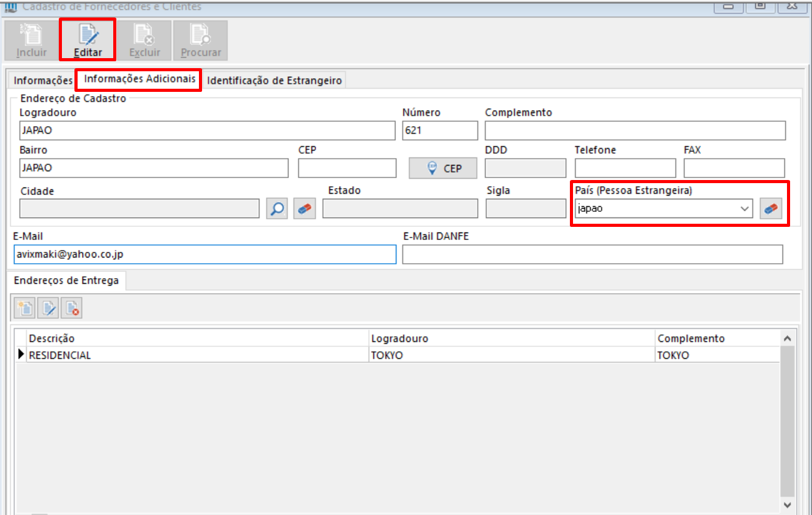Click the TOKYO cell under Complemento
The image size is (812, 515).
tap(717, 355)
